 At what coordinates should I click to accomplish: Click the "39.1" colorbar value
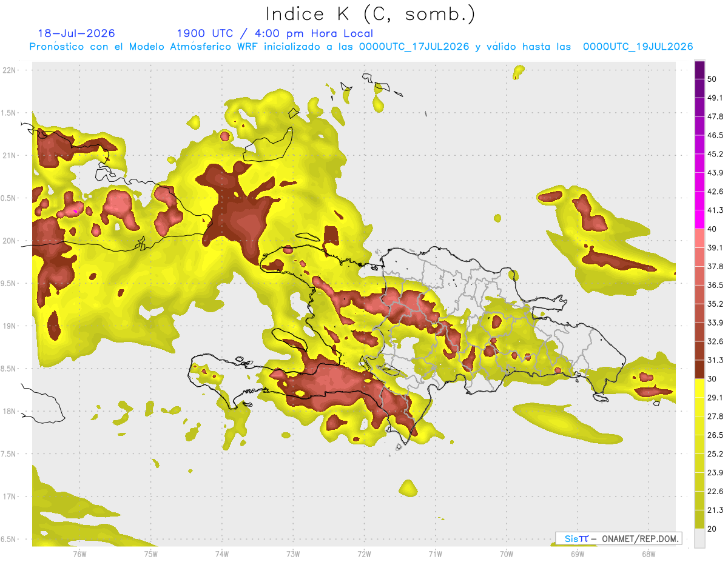tap(715, 248)
